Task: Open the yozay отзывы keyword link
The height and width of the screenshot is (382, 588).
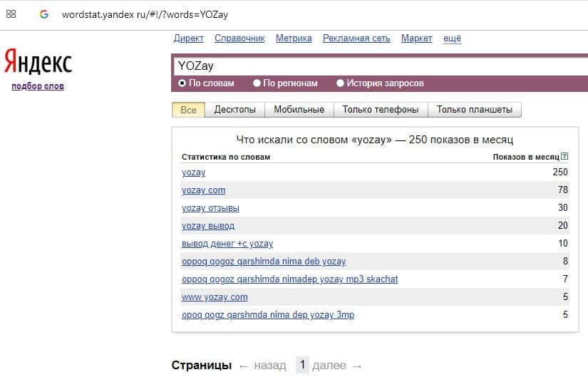Action: (210, 208)
